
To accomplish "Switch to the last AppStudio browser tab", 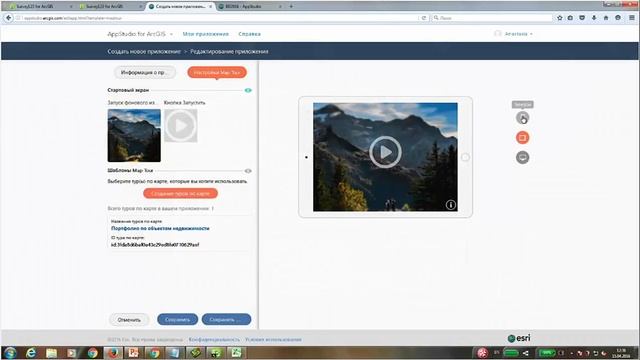I will (250, 7).
